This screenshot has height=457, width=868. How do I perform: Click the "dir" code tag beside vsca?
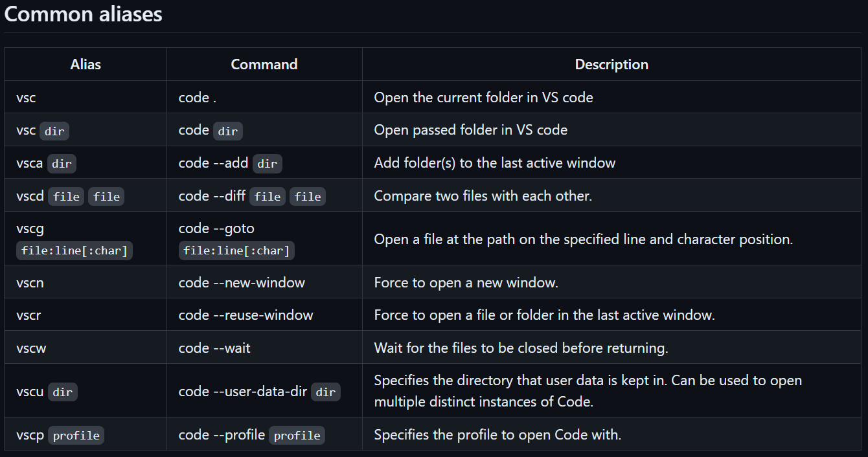coord(62,164)
